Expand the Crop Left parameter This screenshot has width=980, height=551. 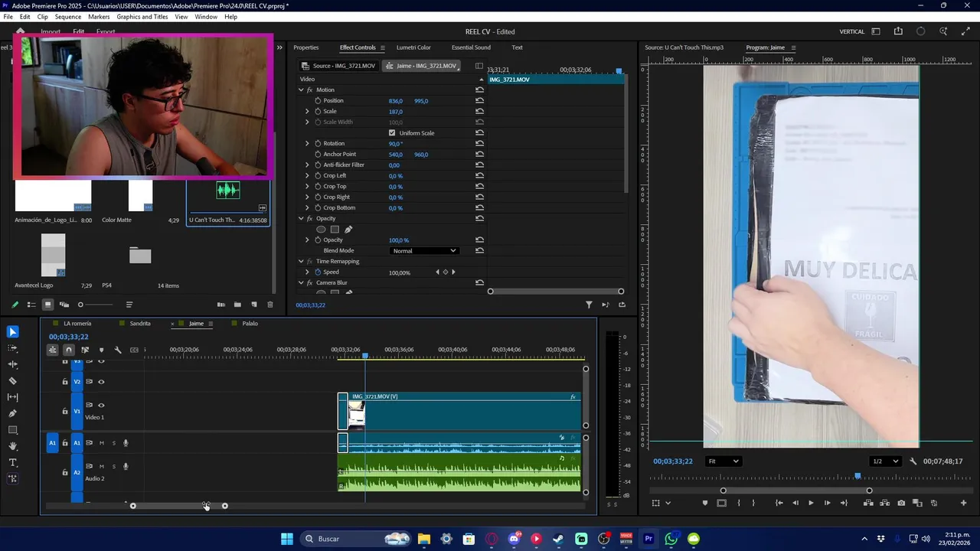pos(307,176)
